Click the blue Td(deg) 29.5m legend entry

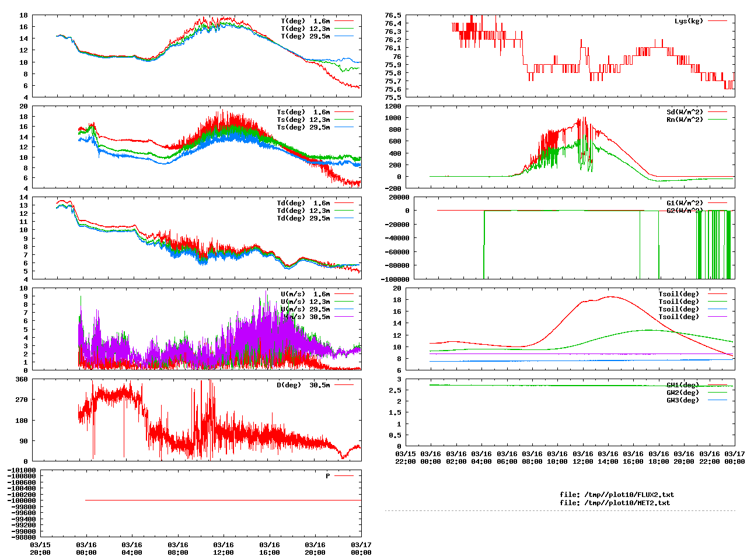[303, 218]
